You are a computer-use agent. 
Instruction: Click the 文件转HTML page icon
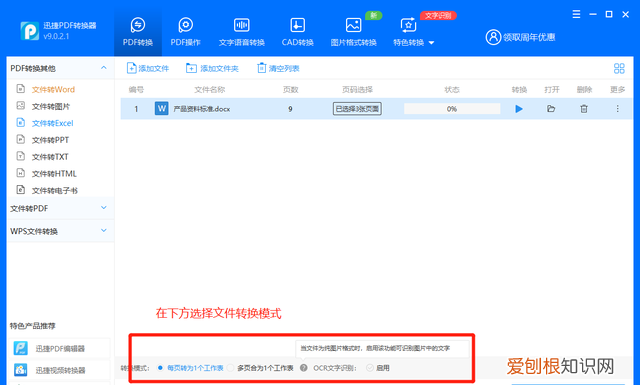[x=20, y=173]
